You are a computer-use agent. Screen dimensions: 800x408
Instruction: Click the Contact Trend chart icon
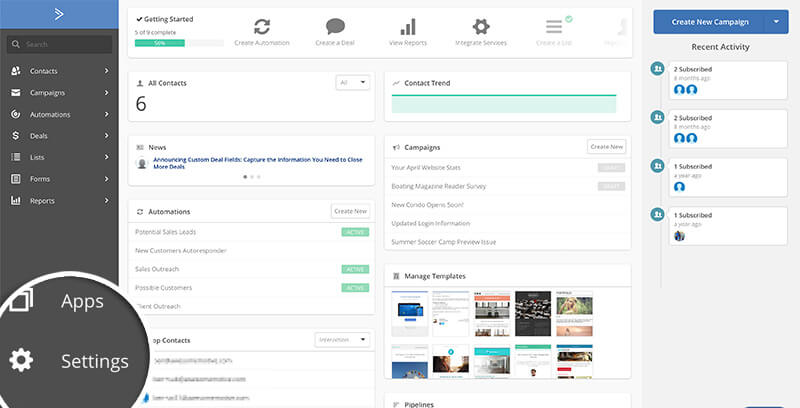(396, 83)
